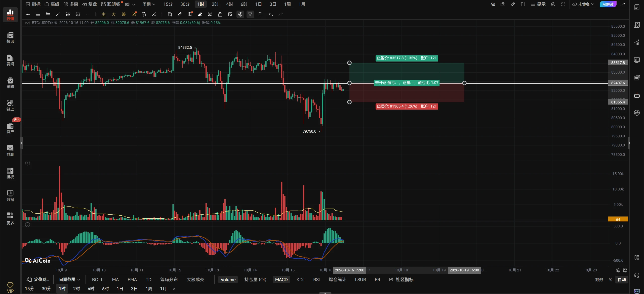The image size is (644, 294).
Task: Open the 群聊 group chat icon
Action: point(10,151)
